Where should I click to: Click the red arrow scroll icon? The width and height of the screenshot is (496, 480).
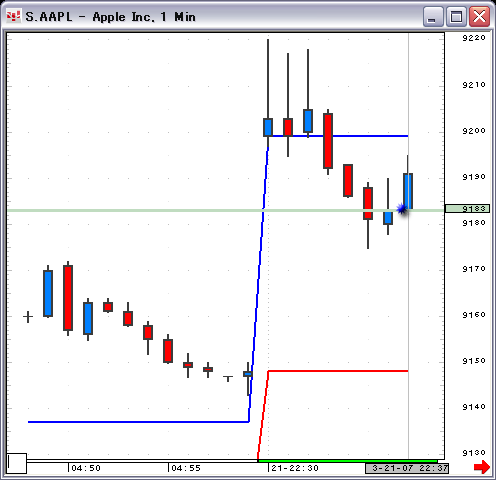pos(482,467)
